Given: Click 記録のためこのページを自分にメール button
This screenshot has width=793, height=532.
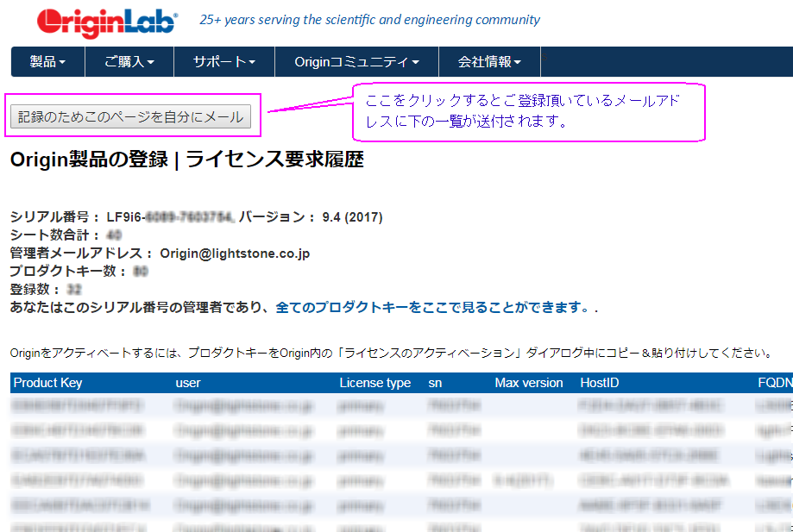Looking at the screenshot, I should (130, 116).
